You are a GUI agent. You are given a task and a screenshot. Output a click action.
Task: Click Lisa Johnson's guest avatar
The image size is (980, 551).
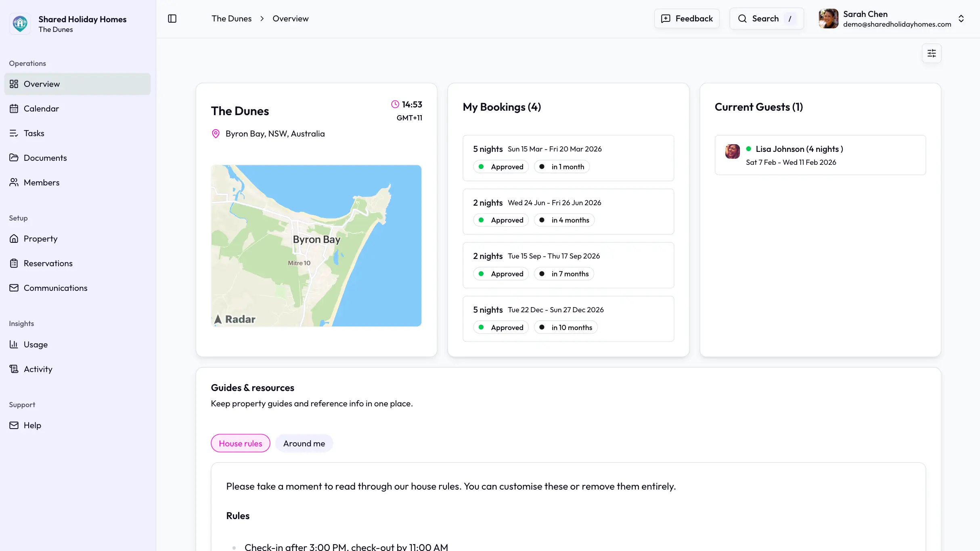tap(733, 151)
